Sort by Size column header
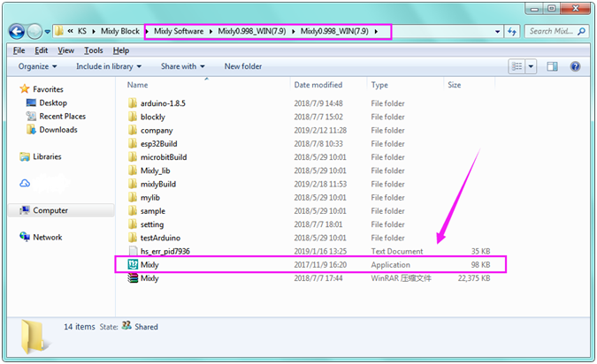The image size is (597, 364). pyautogui.click(x=455, y=85)
